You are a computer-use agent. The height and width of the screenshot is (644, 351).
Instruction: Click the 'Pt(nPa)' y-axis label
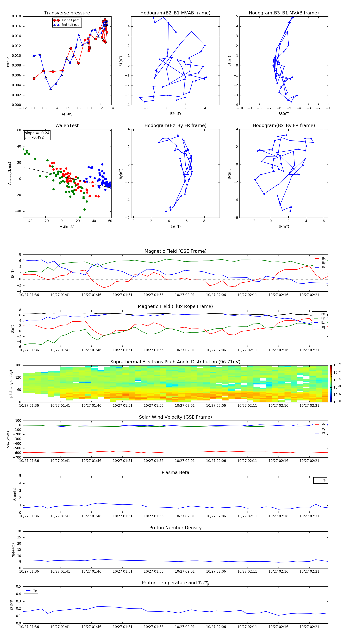[8, 61]
